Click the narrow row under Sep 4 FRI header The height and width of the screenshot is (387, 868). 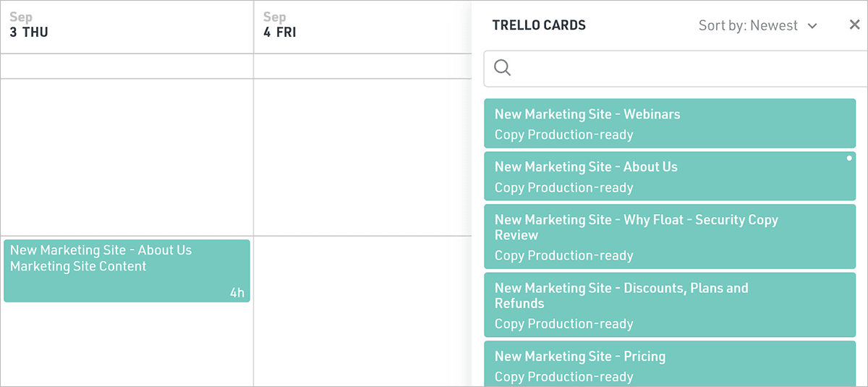[362, 66]
